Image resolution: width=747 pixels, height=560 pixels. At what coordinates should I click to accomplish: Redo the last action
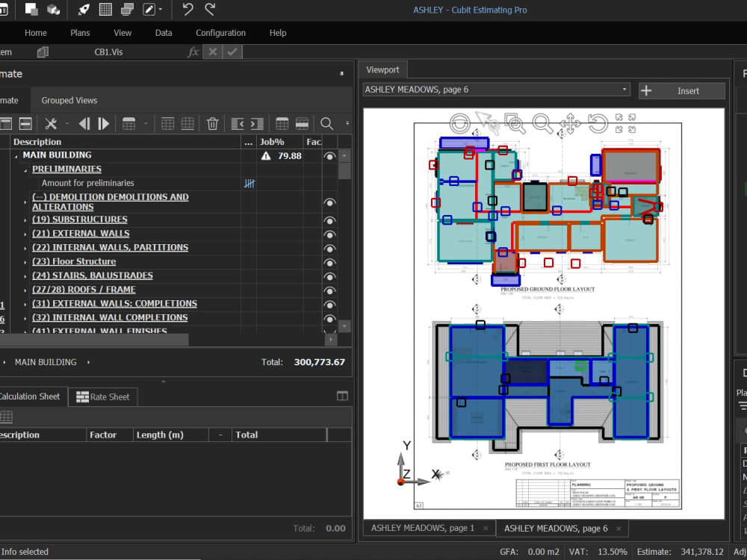pos(210,10)
